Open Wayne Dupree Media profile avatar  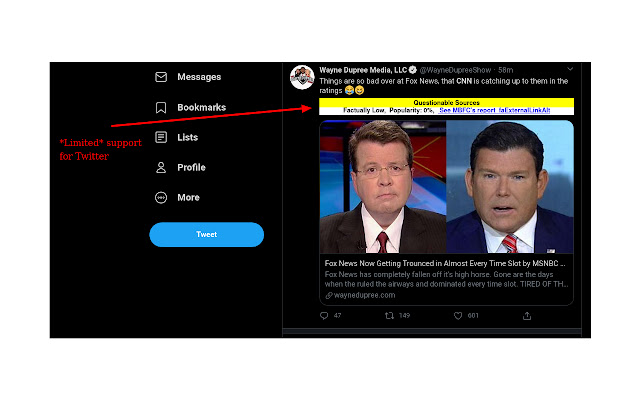click(302, 77)
